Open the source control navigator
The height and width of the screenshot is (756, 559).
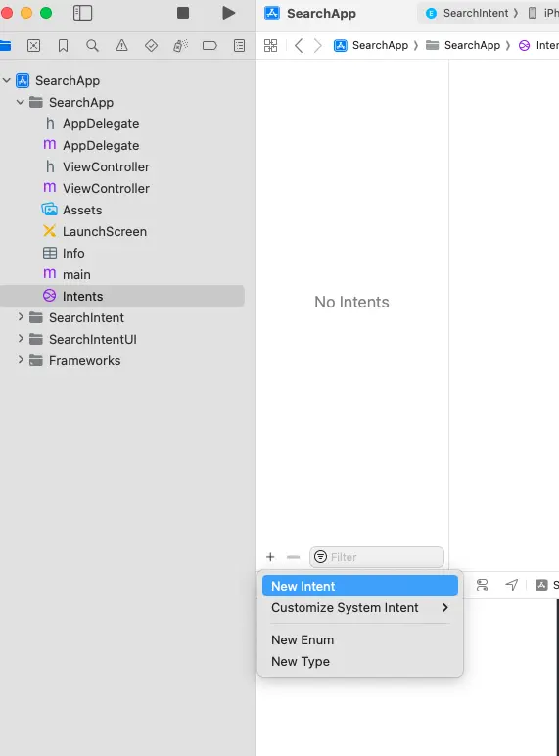[x=33, y=46]
